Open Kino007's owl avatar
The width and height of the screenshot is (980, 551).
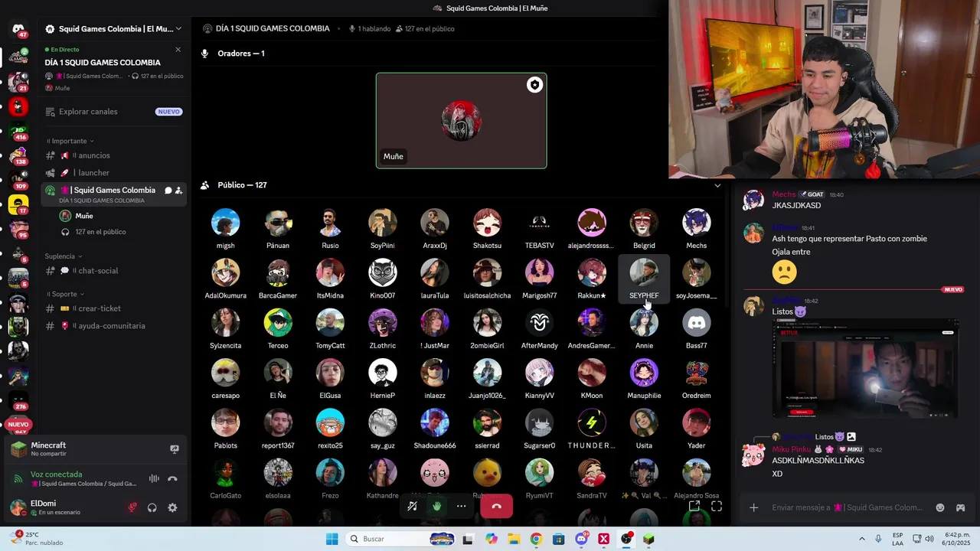pyautogui.click(x=382, y=273)
